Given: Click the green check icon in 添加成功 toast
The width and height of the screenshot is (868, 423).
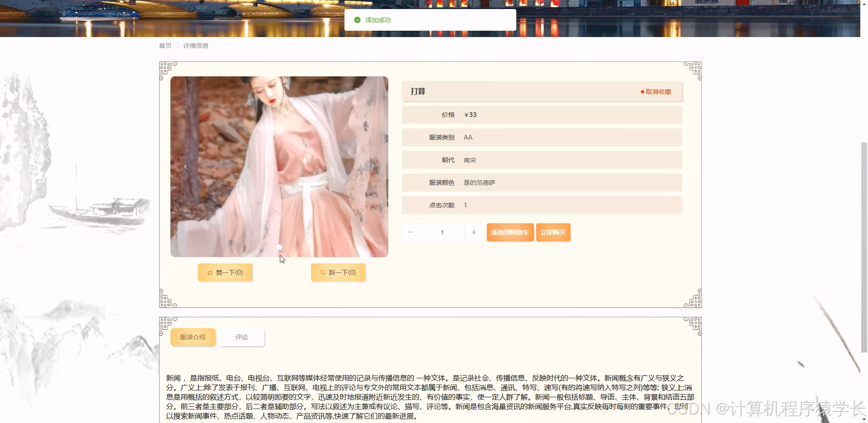Looking at the screenshot, I should (x=357, y=20).
